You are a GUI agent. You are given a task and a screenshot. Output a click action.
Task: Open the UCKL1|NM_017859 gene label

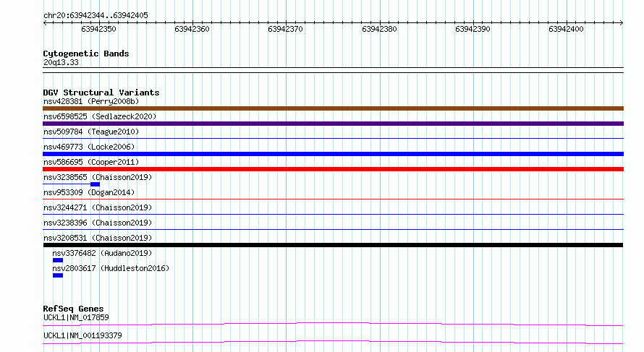click(77, 317)
